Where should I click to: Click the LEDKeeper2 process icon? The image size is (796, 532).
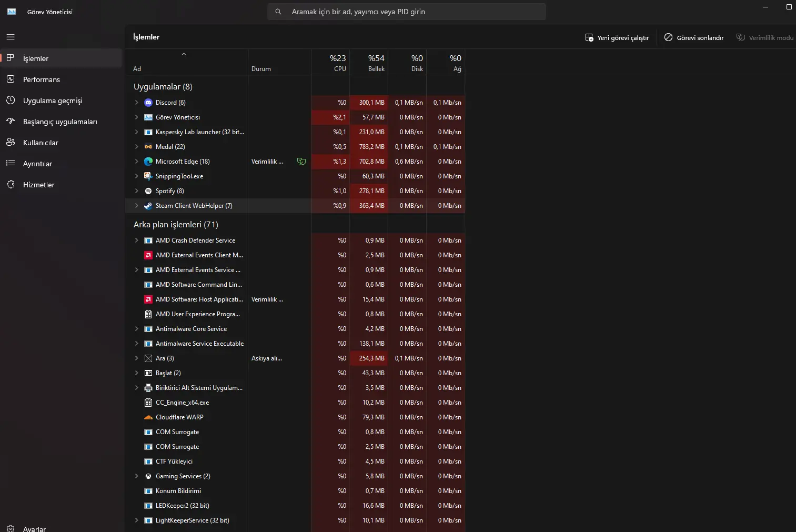(148, 506)
